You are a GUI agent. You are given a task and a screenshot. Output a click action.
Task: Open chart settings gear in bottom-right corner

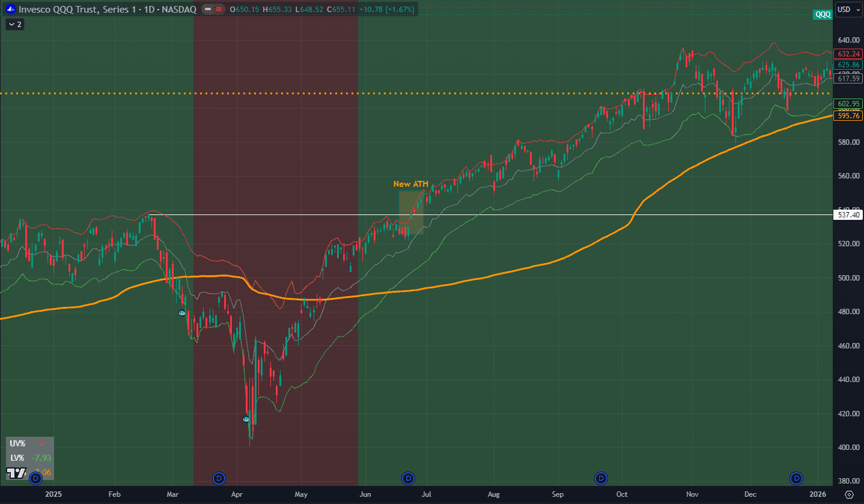pos(849,494)
